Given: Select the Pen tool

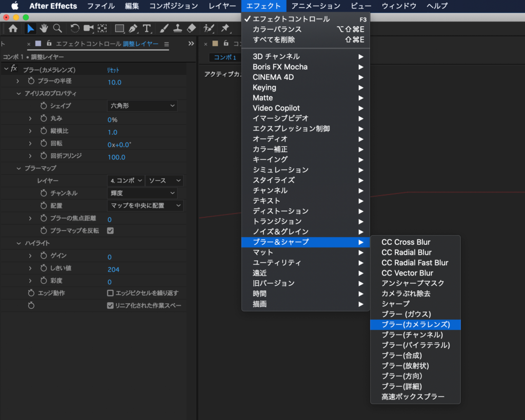Looking at the screenshot, I should tap(133, 29).
